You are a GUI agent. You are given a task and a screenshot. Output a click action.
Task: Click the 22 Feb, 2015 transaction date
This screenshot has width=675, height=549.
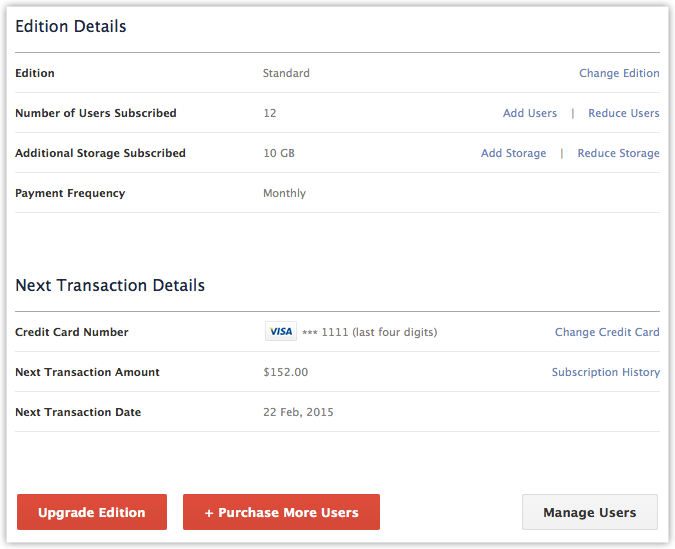click(x=298, y=412)
